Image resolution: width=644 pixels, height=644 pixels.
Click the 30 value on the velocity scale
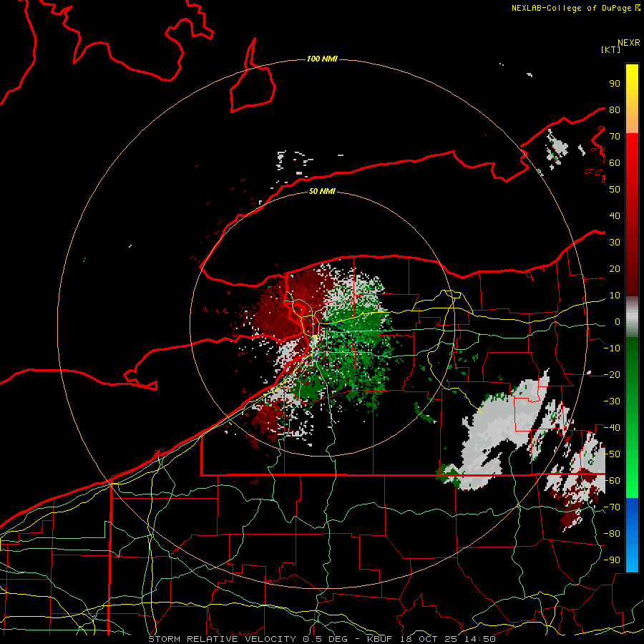tap(615, 243)
